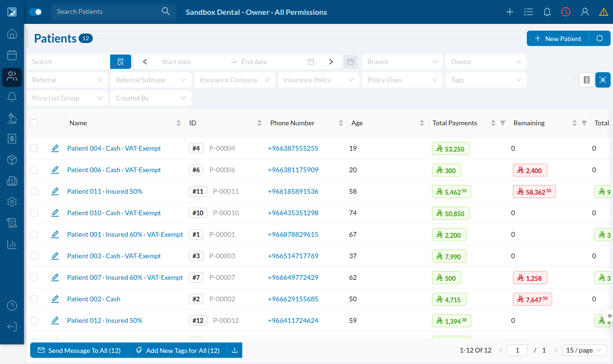Screen dimensions: 613x364
Task: Open the Referral Subtype dropdown
Action: (151, 80)
